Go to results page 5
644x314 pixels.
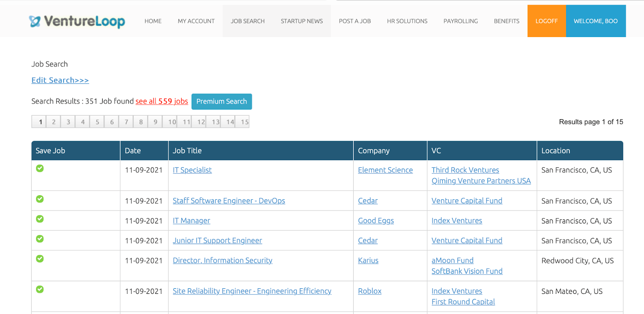coord(97,122)
